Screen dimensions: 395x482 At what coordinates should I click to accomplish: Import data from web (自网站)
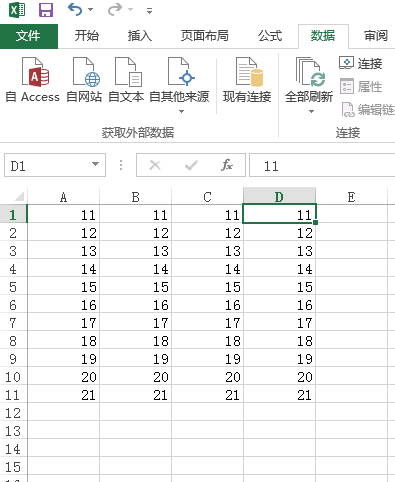coord(84,80)
